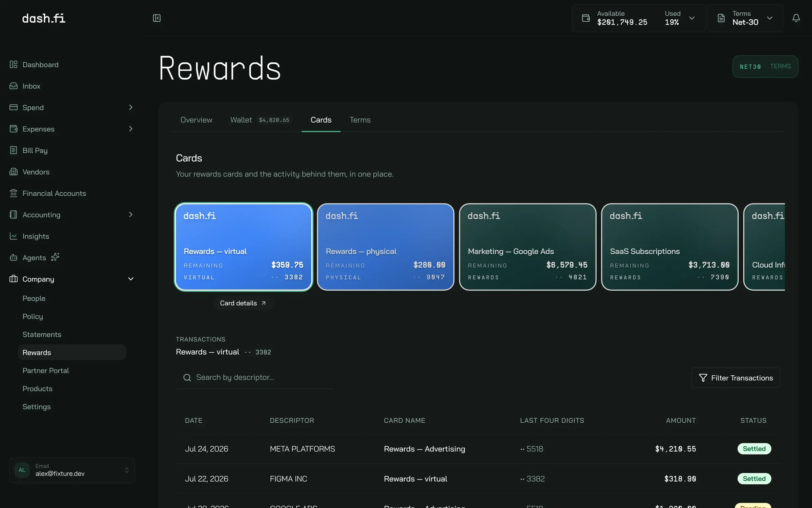Click the AMOUNT column header
The image size is (812, 508).
[681, 420]
